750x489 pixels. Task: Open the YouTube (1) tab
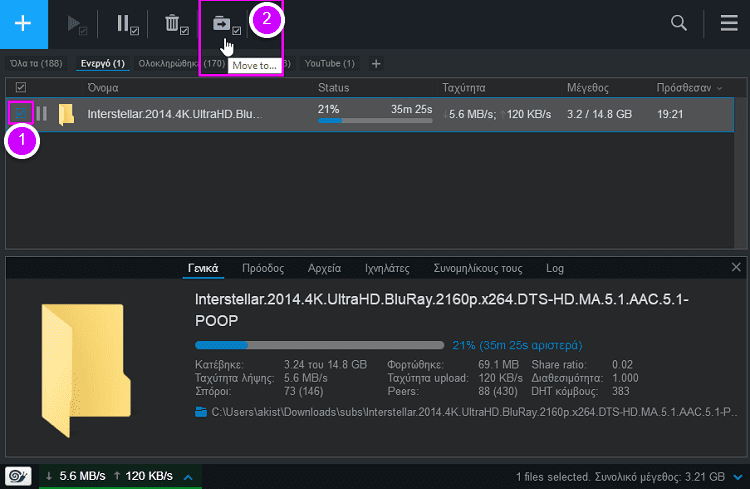pyautogui.click(x=330, y=64)
